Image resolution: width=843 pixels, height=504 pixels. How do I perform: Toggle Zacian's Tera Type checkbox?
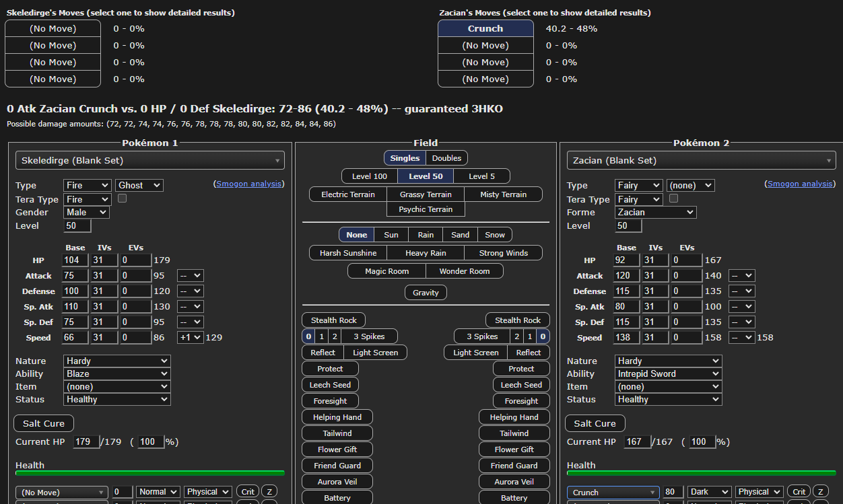(x=673, y=199)
